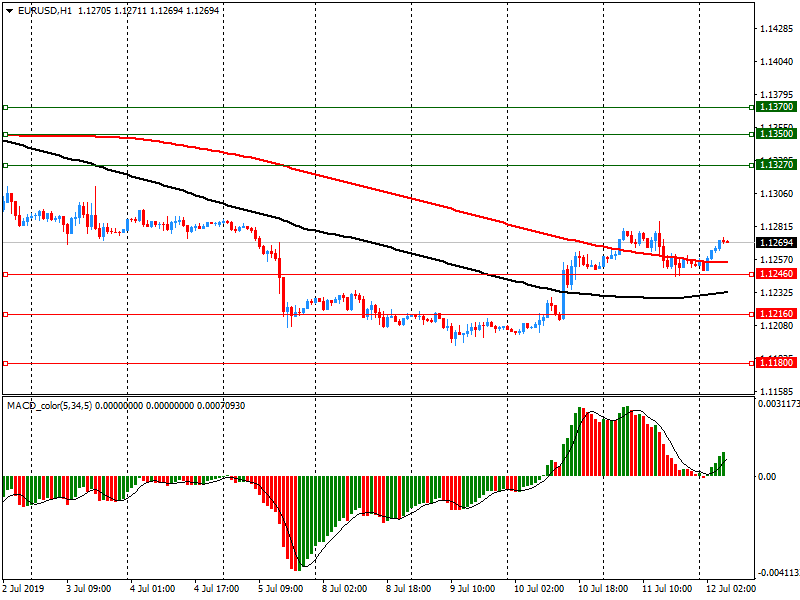The image size is (800, 600).
Task: Click the 11 Jul 10:00 time label
Action: [667, 588]
